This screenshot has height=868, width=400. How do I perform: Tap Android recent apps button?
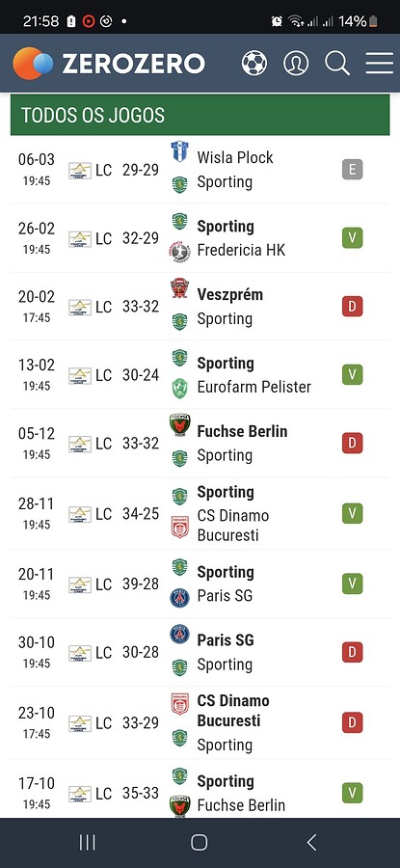click(88, 843)
